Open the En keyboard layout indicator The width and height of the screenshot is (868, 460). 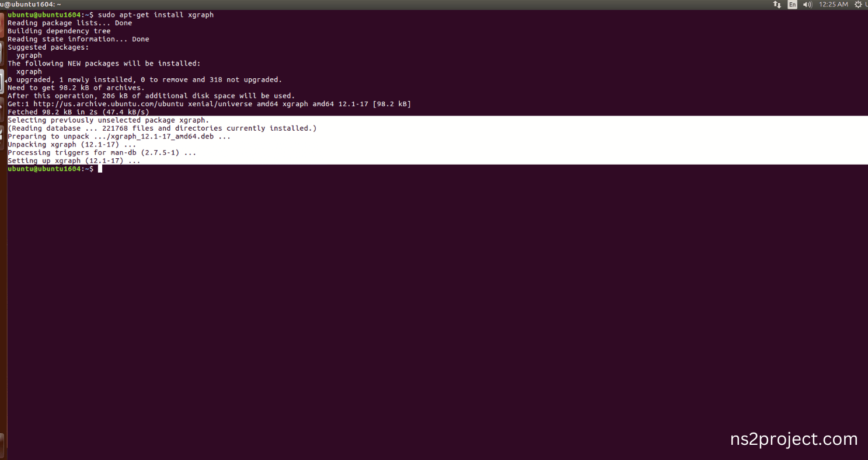792,4
